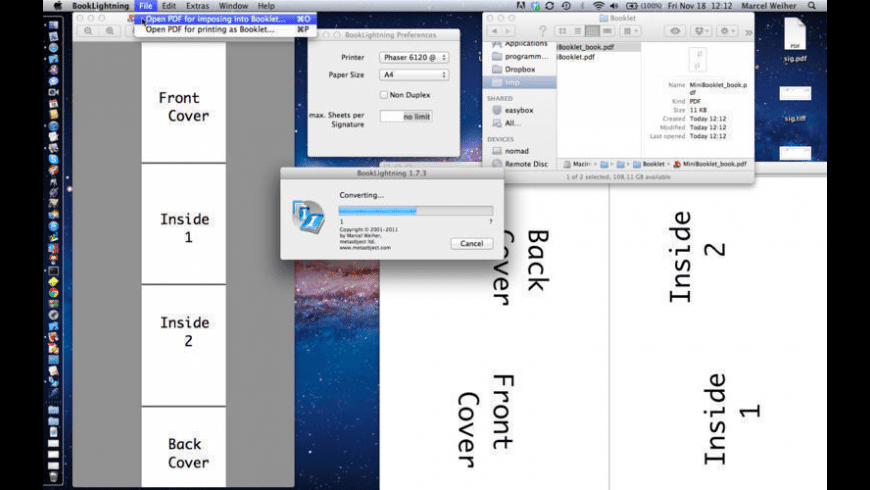The image size is (870, 490).
Task: Click MiniBooklet_book.pdf in the Finder path bar
Action: tap(710, 164)
